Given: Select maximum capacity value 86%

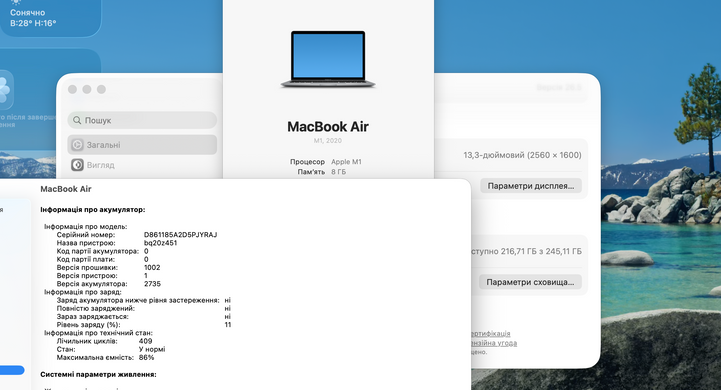Looking at the screenshot, I should click(x=146, y=357).
